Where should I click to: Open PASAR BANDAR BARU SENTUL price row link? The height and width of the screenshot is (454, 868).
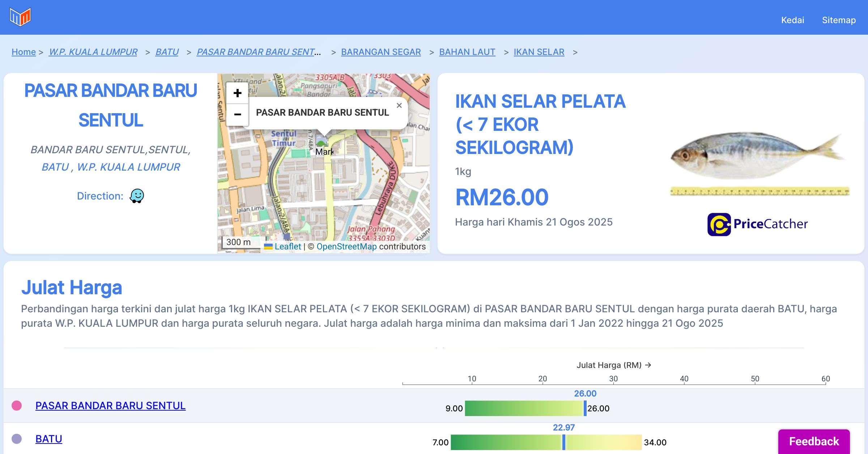(110, 406)
